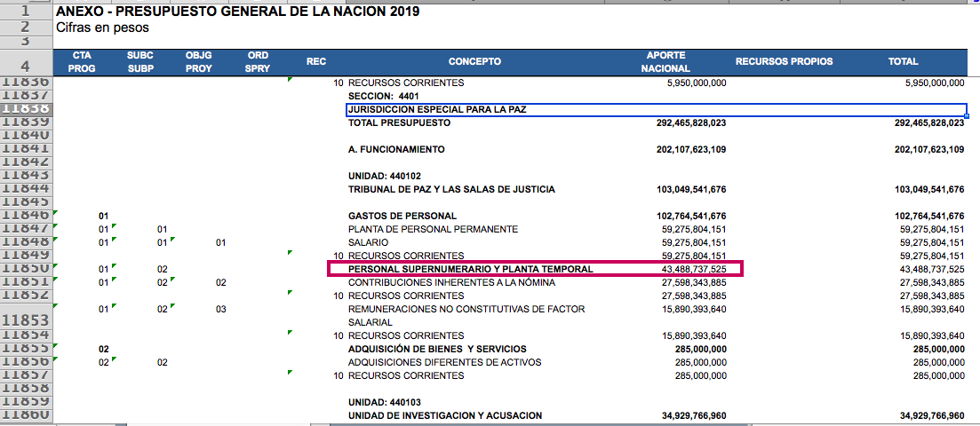Viewport: 980px width, 426px height.
Task: Select row 1 via its row header
Action: (26, 12)
